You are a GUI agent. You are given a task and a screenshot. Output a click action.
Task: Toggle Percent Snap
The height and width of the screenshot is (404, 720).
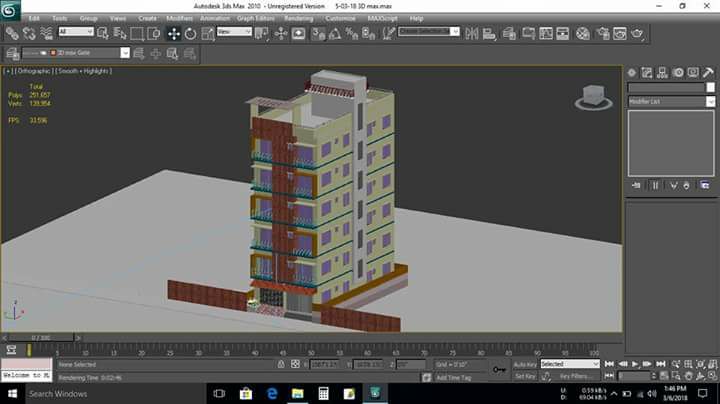(x=352, y=34)
